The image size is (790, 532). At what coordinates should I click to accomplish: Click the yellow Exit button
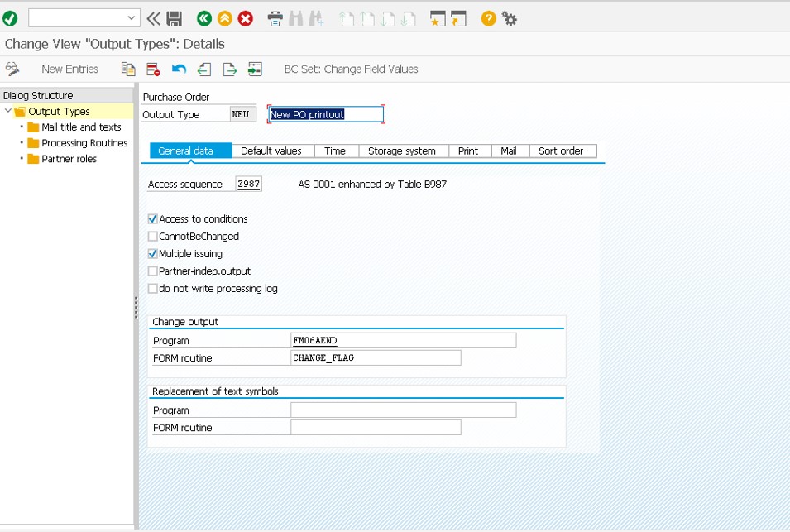tap(225, 19)
